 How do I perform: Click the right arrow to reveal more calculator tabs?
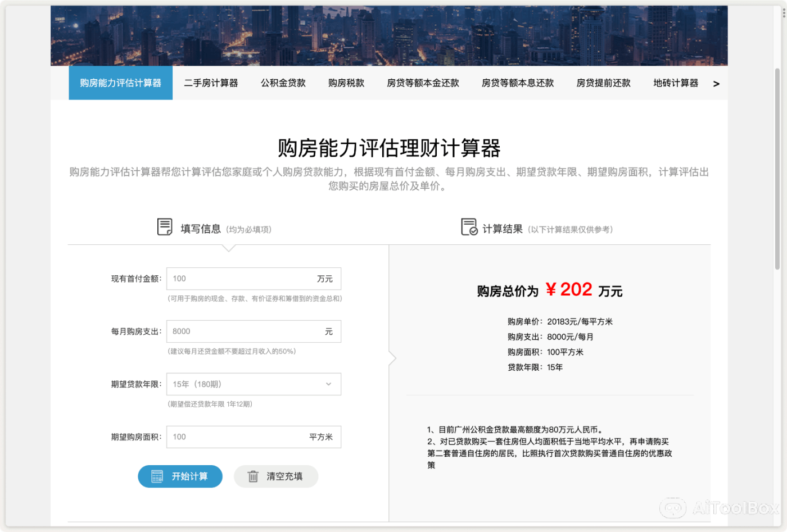717,83
